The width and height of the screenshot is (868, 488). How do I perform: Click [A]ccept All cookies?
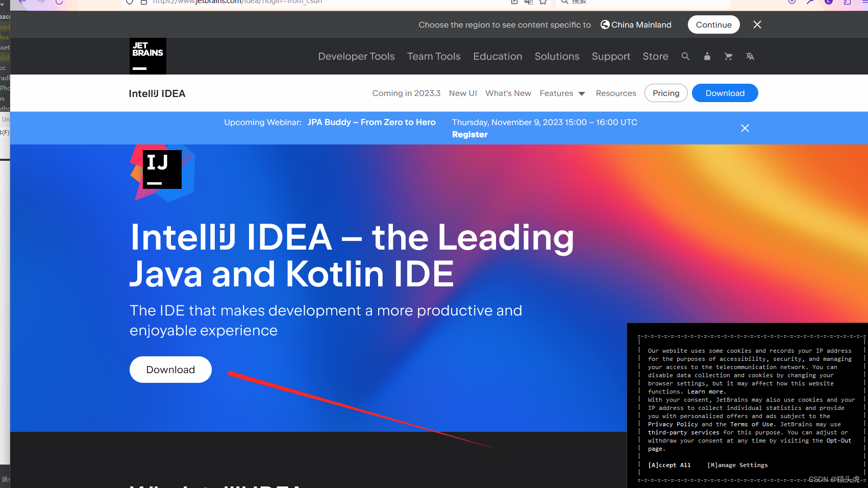click(669, 465)
